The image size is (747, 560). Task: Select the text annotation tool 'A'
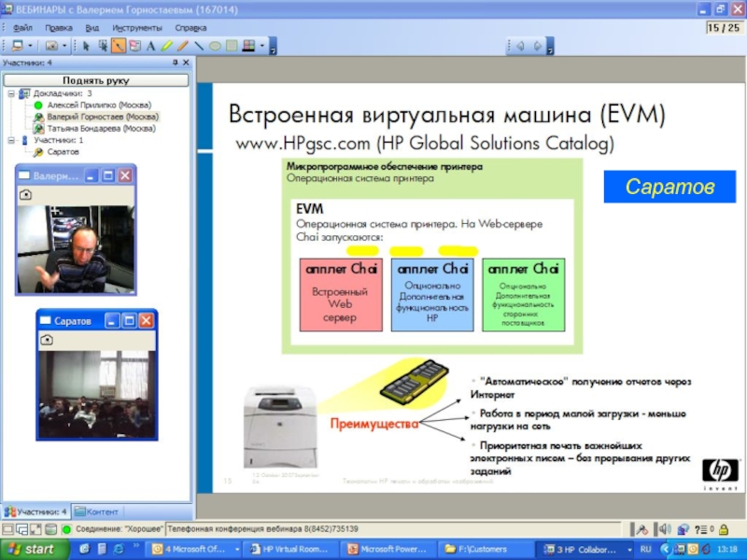coord(151,45)
